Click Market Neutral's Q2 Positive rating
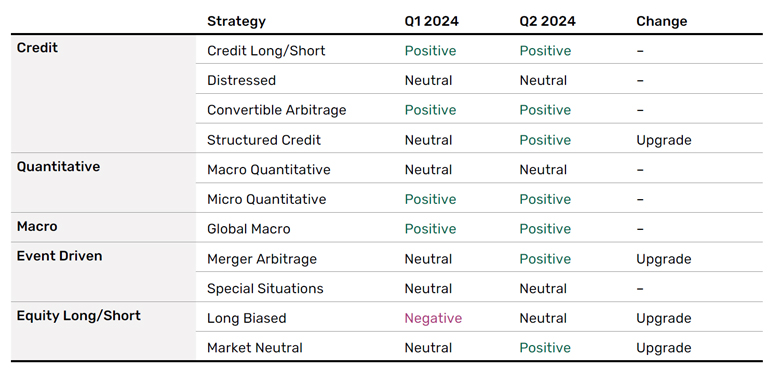 click(x=546, y=348)
